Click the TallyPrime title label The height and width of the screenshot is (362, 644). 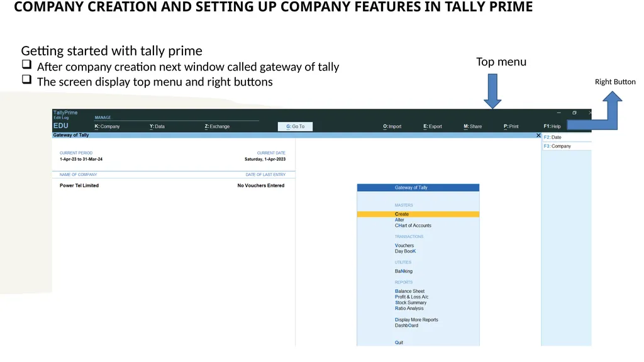pyautogui.click(x=65, y=112)
